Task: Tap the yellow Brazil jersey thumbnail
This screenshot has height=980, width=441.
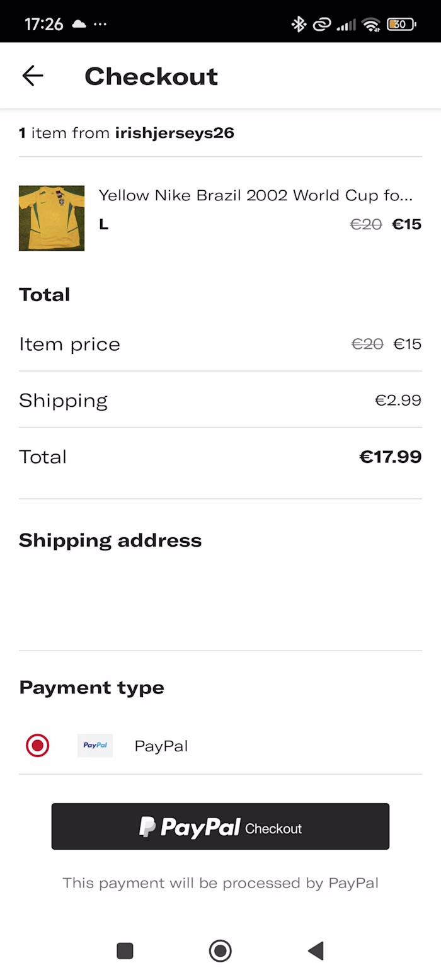Action: click(x=51, y=217)
